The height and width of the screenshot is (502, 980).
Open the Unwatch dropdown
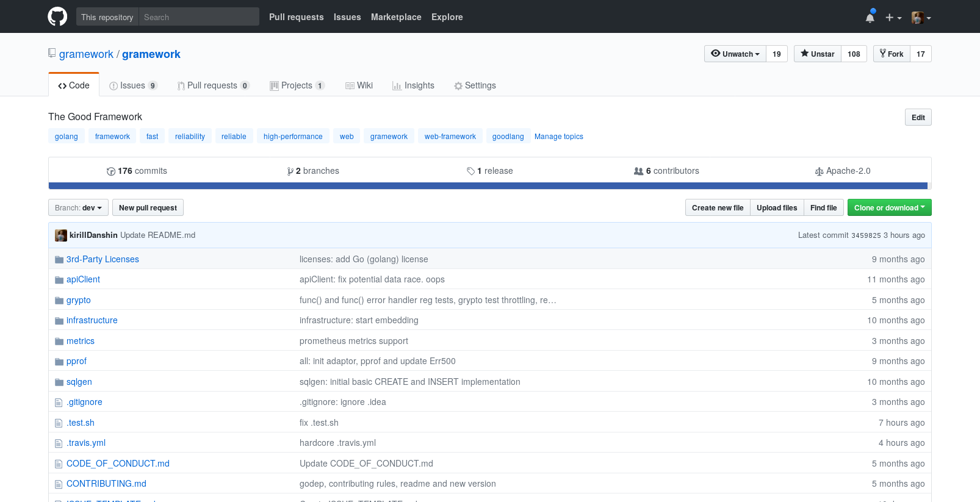(735, 54)
